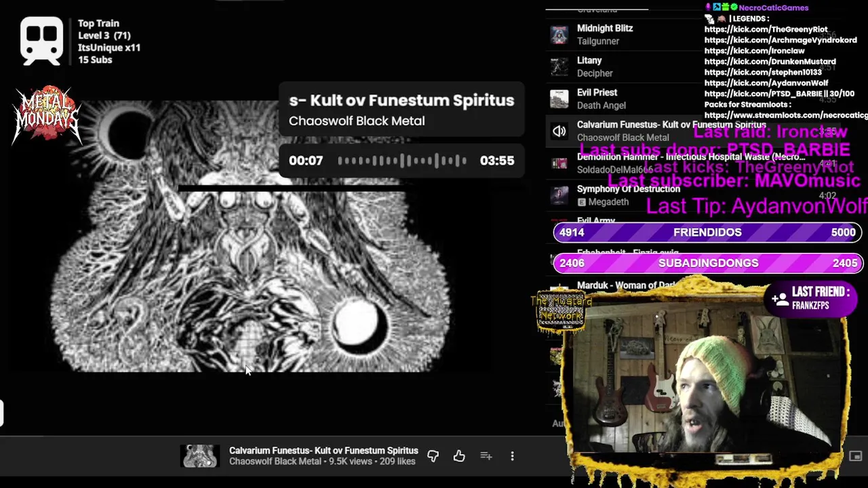Like the current song with thumbs-up
The width and height of the screenshot is (868, 488).
[459, 456]
